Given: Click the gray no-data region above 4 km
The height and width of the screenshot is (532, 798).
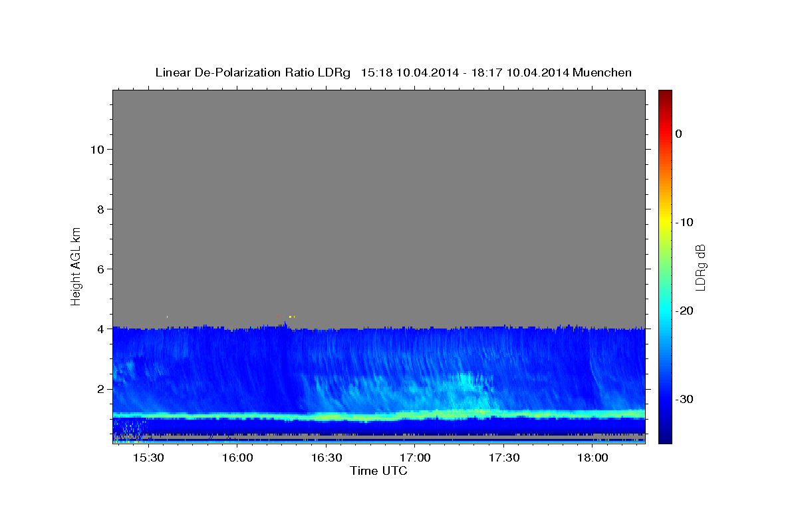Looking at the screenshot, I should (378, 208).
